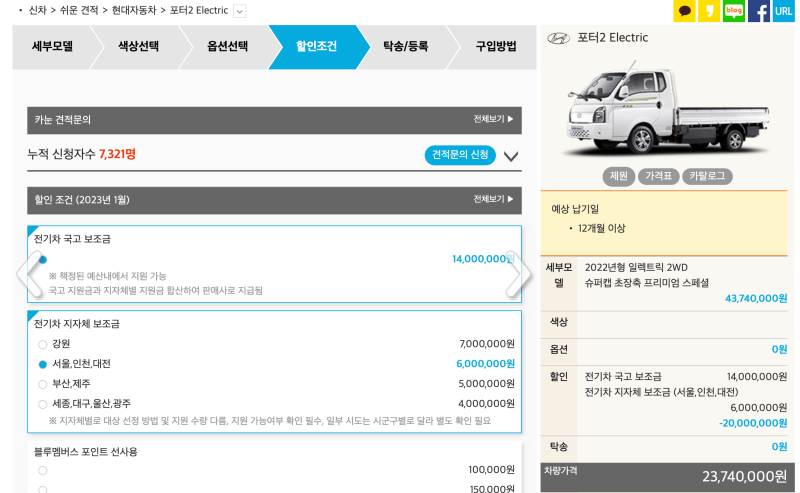
Task: Switch to 색상선택 step tab
Action: pyautogui.click(x=138, y=46)
